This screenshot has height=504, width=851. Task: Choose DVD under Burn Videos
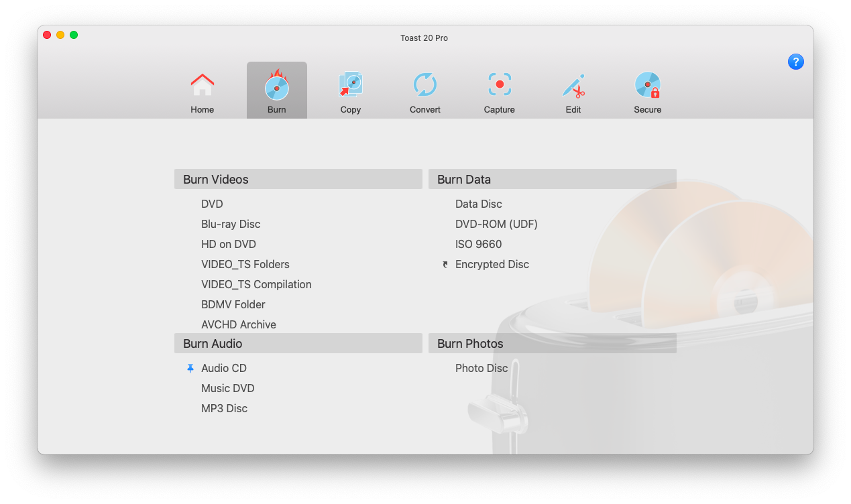point(212,204)
